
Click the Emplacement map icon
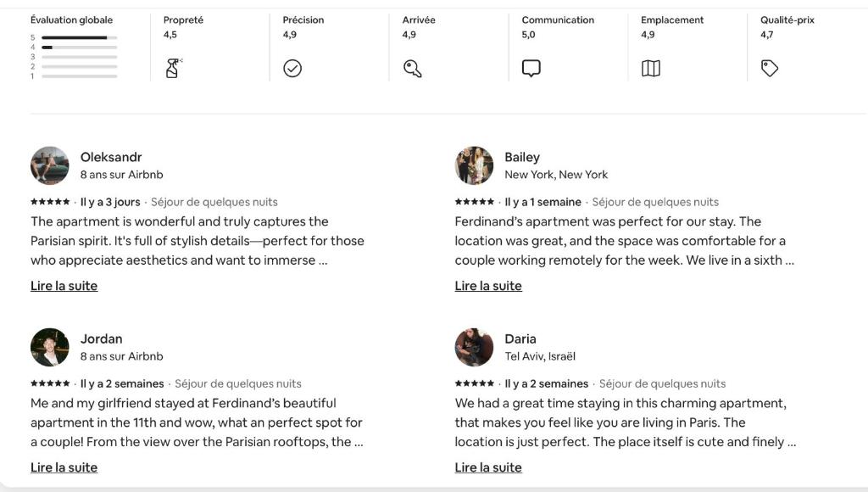650,68
